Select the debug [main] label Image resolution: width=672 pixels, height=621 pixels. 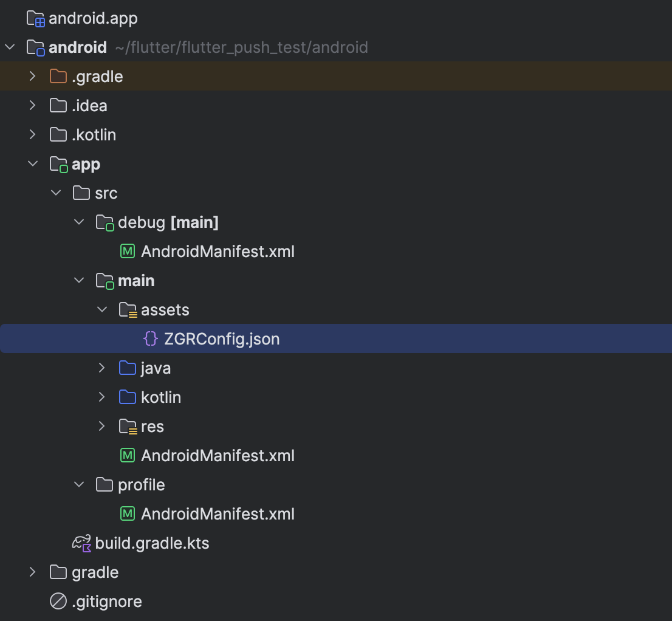tap(168, 222)
